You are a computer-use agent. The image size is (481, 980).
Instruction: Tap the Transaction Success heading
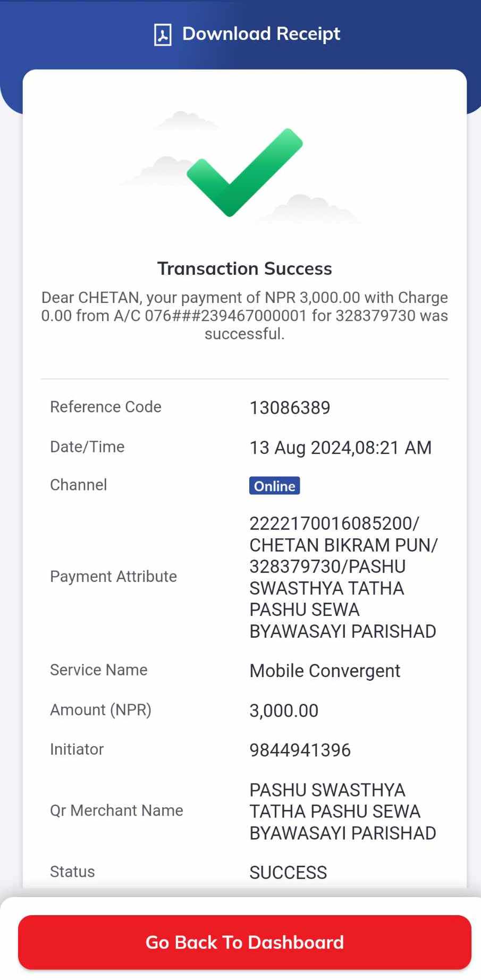pos(244,268)
